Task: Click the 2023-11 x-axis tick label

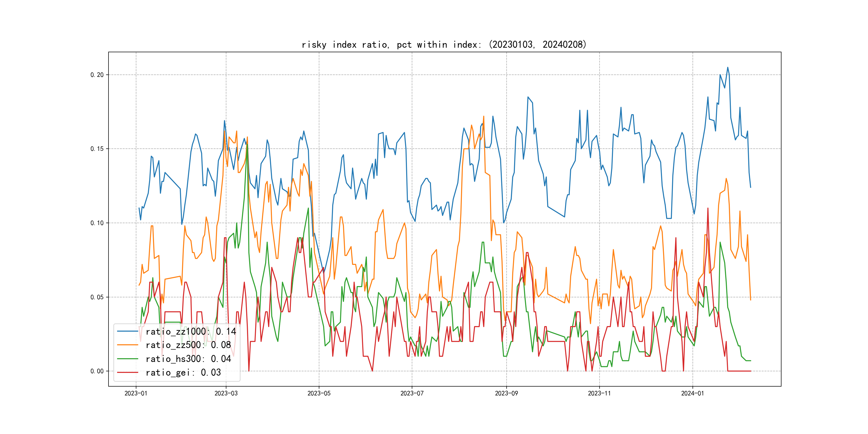Action: click(x=599, y=393)
